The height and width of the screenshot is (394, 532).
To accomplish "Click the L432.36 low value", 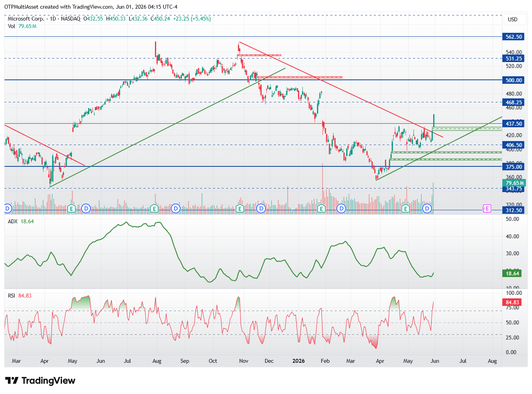I will pyautogui.click(x=138, y=19).
